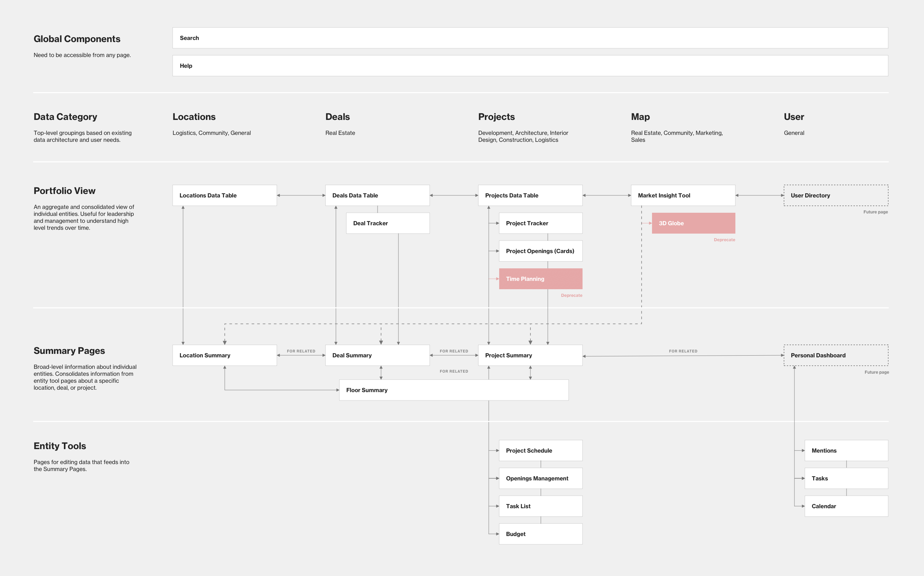Select the Project Schedule node

[541, 451]
